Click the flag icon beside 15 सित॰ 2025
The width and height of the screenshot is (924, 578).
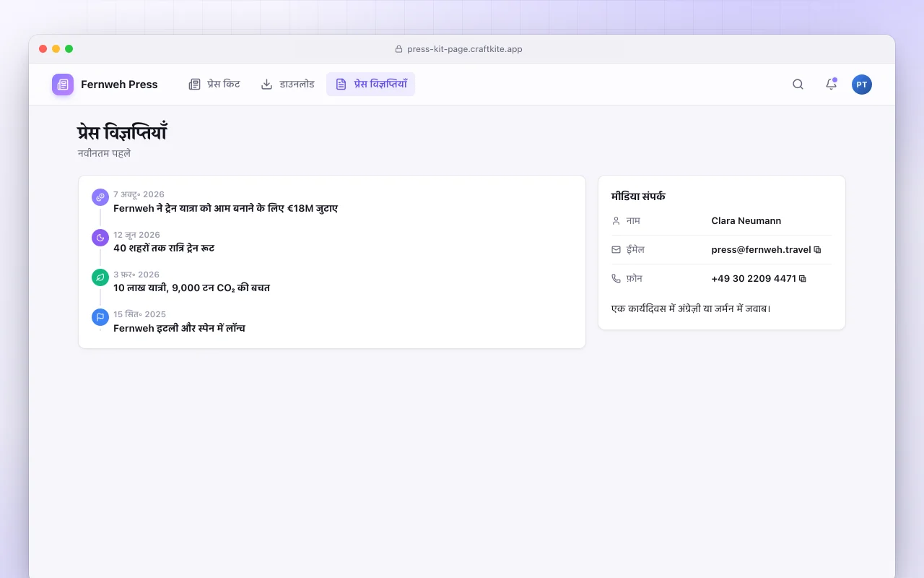tap(100, 316)
